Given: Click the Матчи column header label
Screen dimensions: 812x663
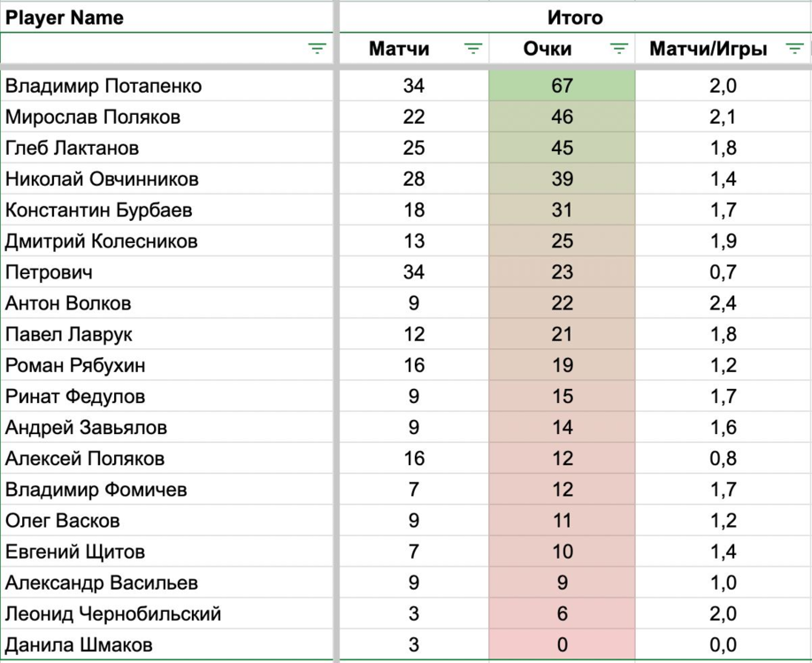Looking at the screenshot, I should [399, 50].
